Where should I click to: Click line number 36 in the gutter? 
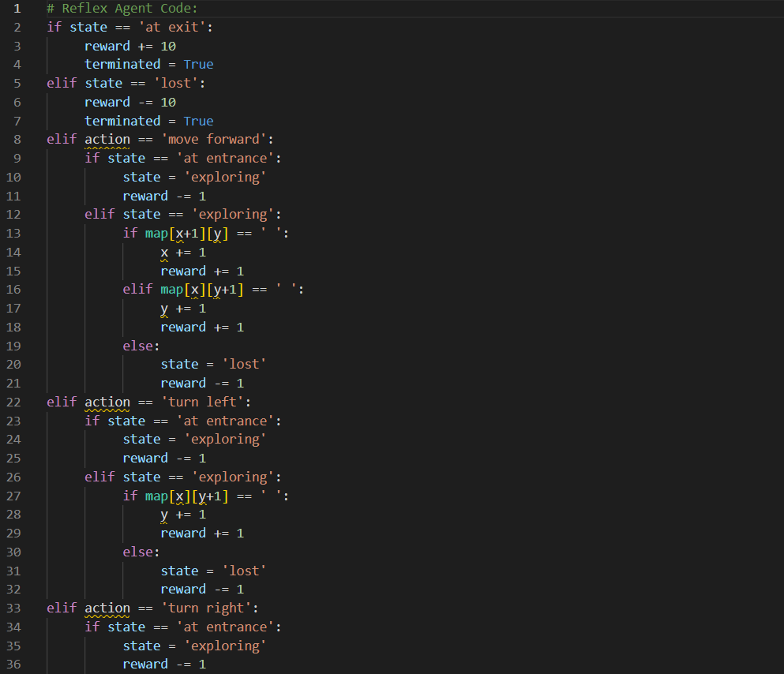[13, 664]
